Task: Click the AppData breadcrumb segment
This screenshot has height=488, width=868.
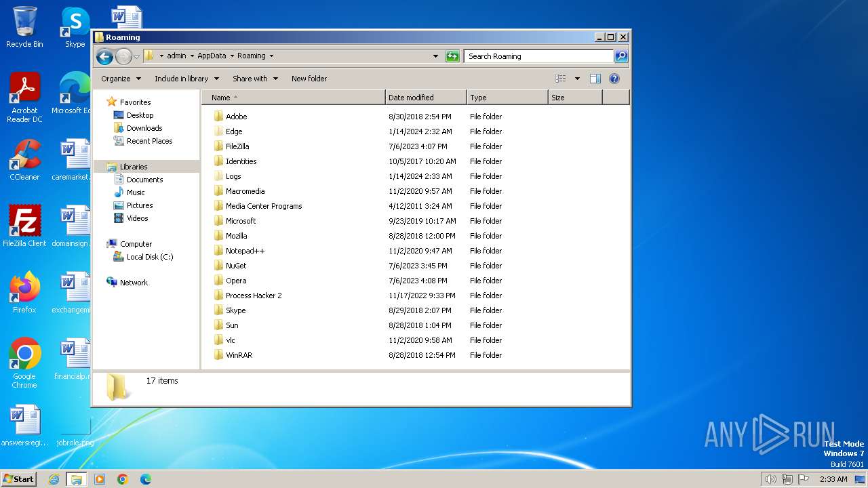Action: (212, 56)
